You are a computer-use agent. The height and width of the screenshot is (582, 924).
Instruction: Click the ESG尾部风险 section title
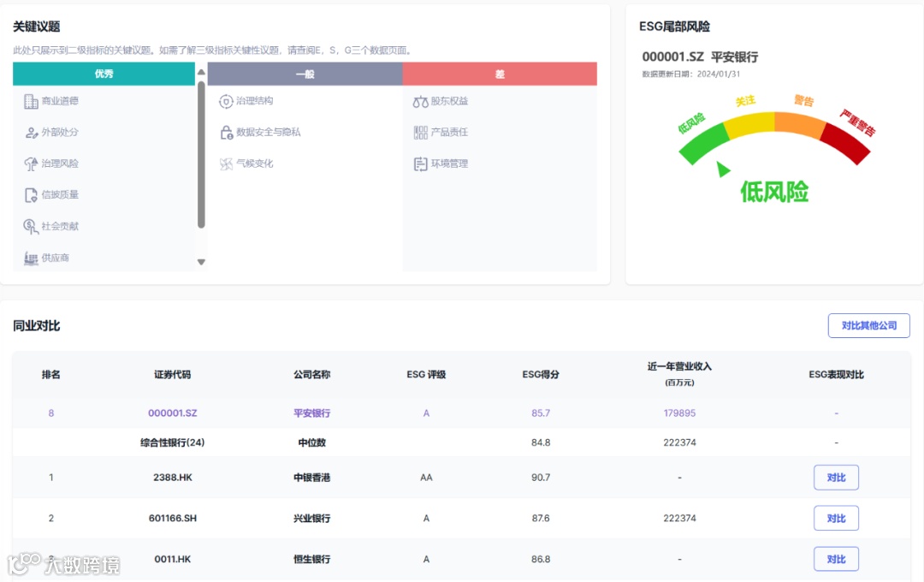(x=675, y=27)
